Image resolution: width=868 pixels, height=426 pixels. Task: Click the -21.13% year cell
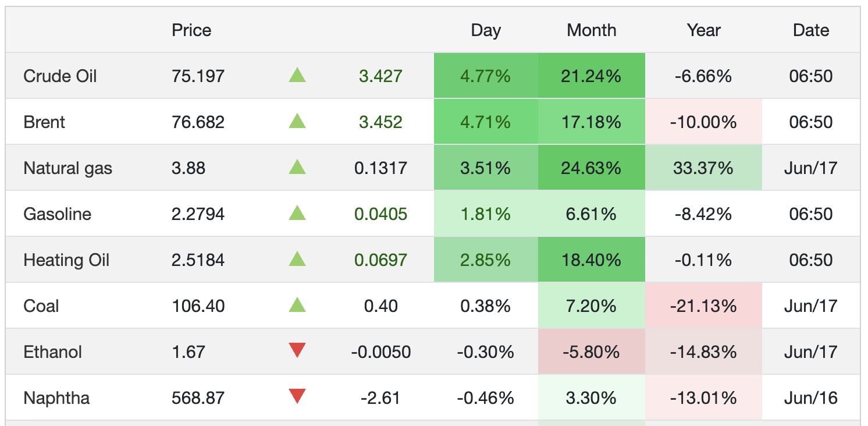[703, 306]
